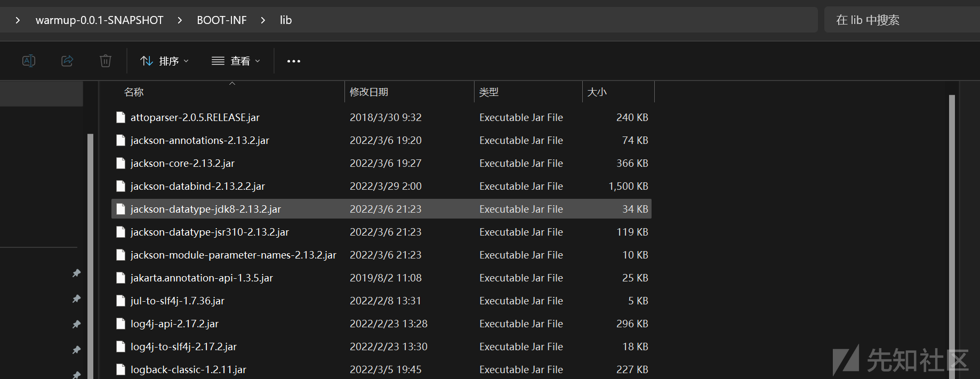Expand chevron before warmup-0.0.1-SNAPSHOT breadcrumb
The image size is (980, 379).
18,20
